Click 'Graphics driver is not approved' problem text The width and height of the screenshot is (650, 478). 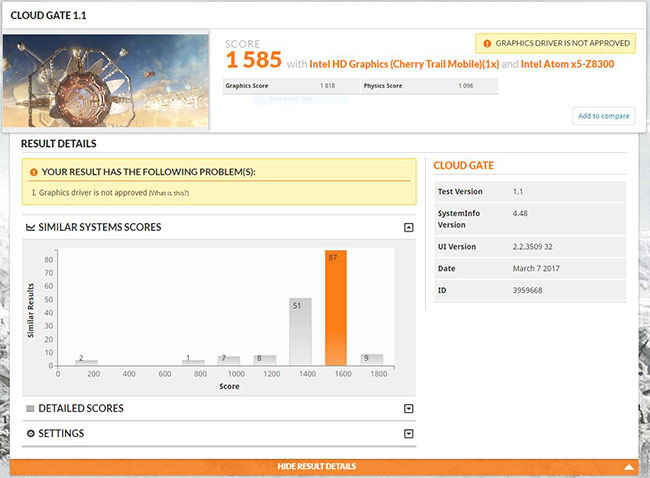point(93,193)
